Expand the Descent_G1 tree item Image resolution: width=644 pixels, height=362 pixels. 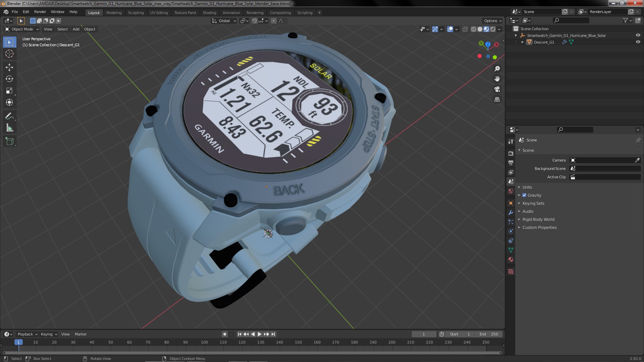point(522,42)
